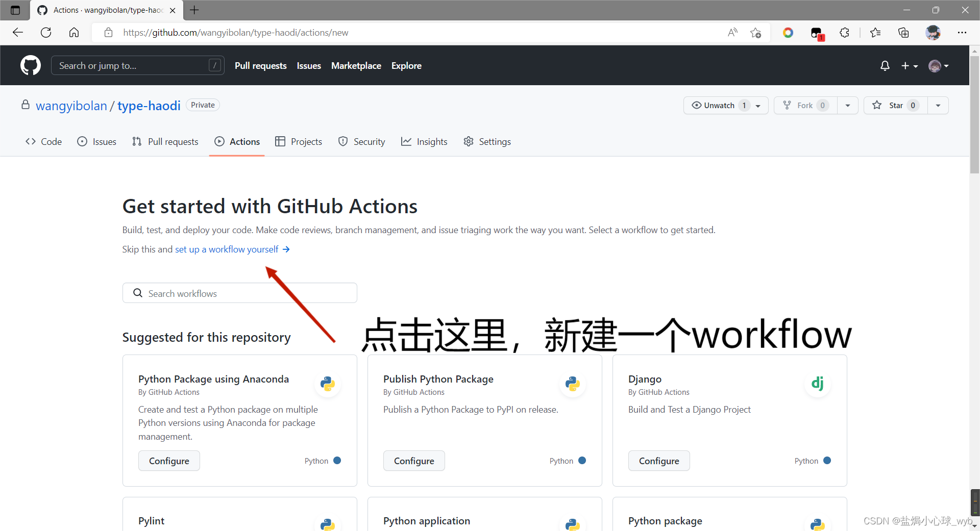Click the slash shortcut key icon in search
This screenshot has width=980, height=531.
coord(215,65)
